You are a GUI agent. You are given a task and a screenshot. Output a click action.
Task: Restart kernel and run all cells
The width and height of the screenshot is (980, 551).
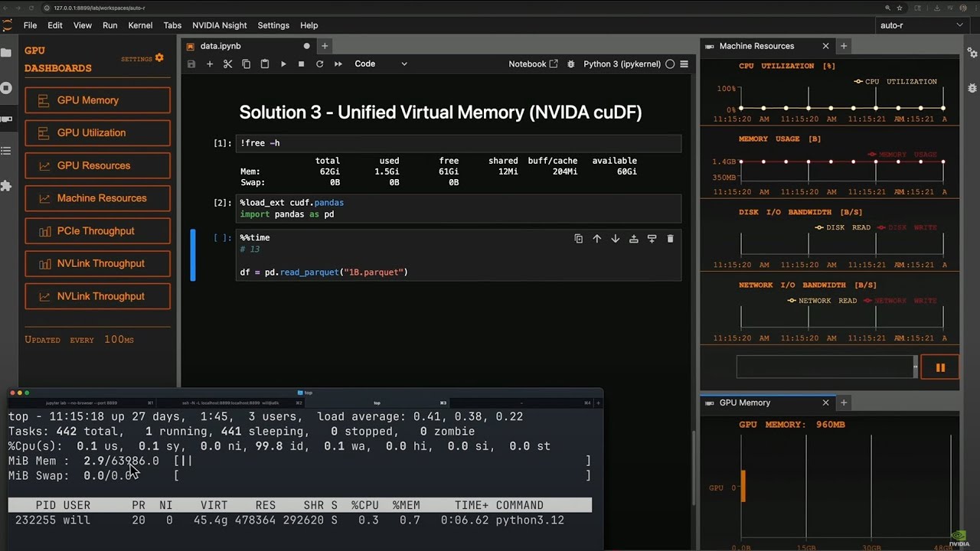338,64
